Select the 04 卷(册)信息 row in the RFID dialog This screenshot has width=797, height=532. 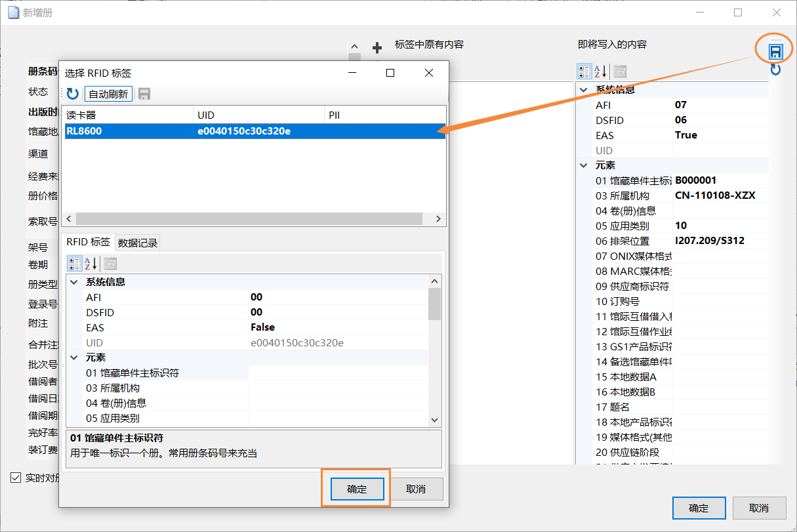pyautogui.click(x=248, y=403)
